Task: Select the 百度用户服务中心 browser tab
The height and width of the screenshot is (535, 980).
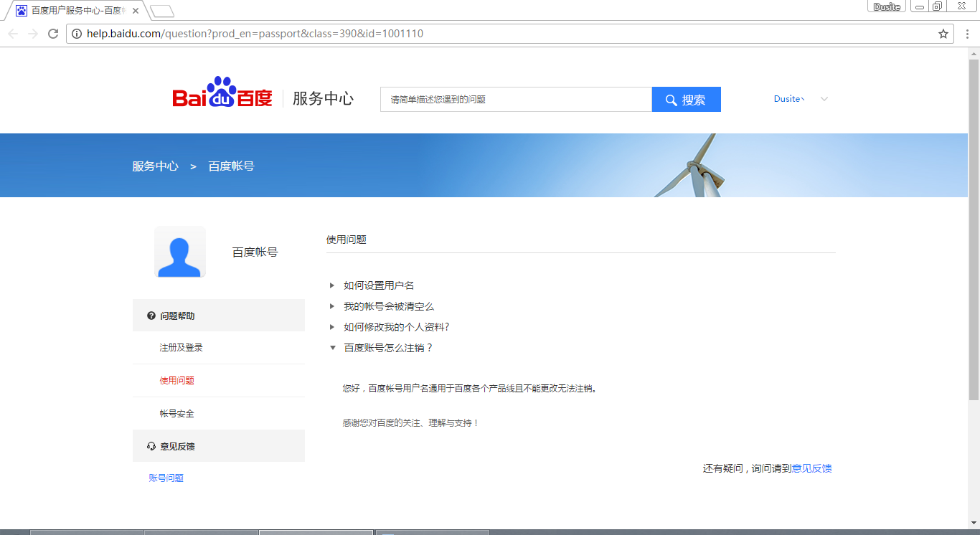Action: [x=79, y=11]
